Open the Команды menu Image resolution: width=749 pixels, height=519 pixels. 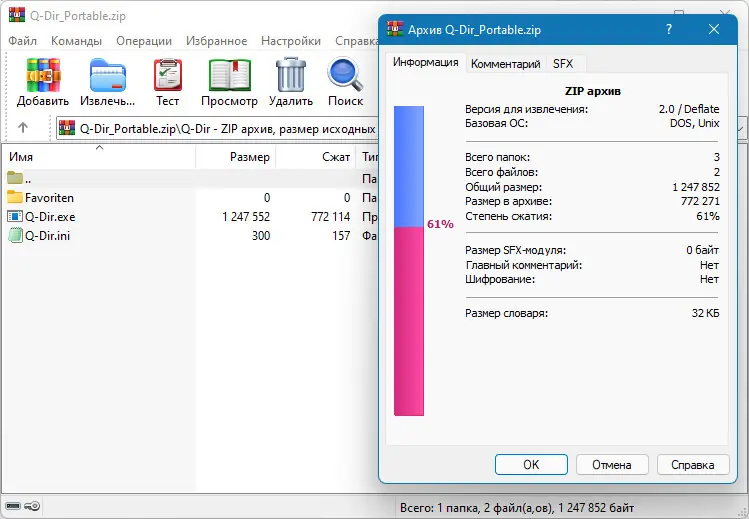tap(76, 41)
